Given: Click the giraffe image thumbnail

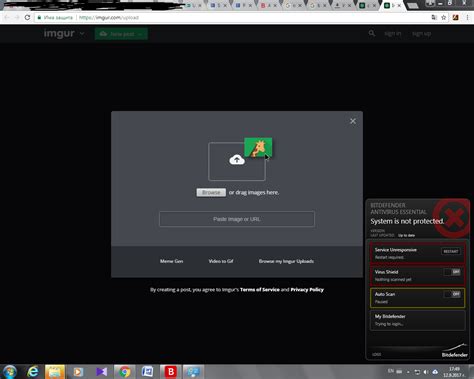Looking at the screenshot, I should (x=258, y=147).
